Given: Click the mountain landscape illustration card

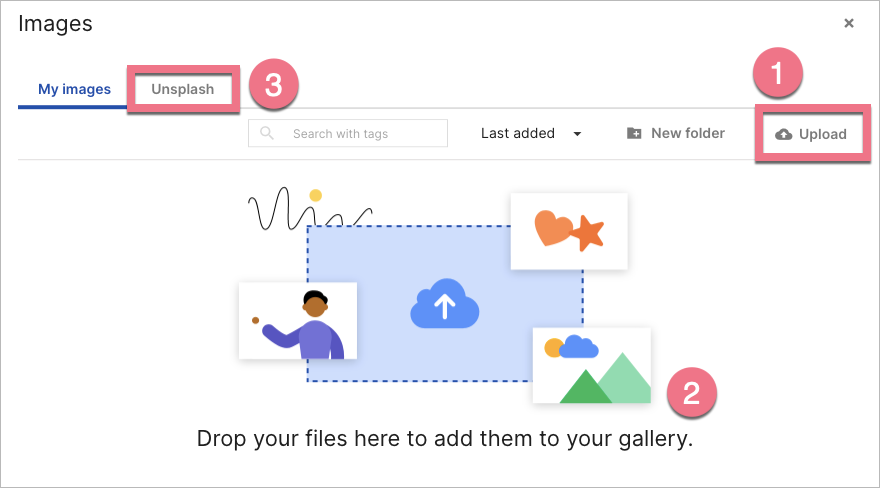Looking at the screenshot, I should [x=591, y=365].
